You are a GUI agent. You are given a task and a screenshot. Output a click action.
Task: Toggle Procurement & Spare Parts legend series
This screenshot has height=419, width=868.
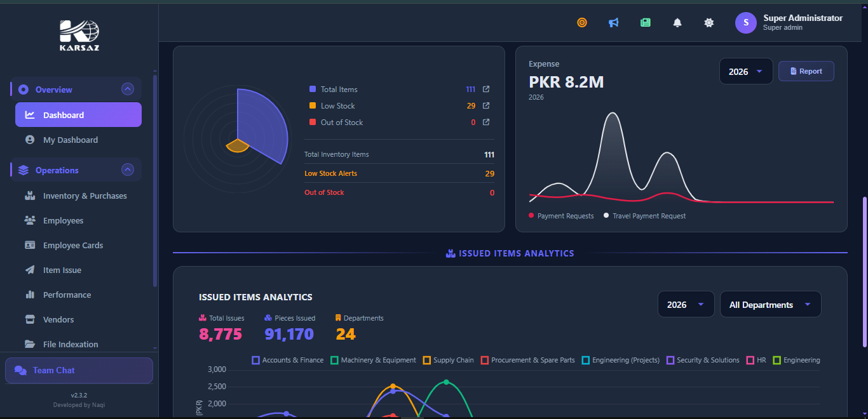pos(528,360)
